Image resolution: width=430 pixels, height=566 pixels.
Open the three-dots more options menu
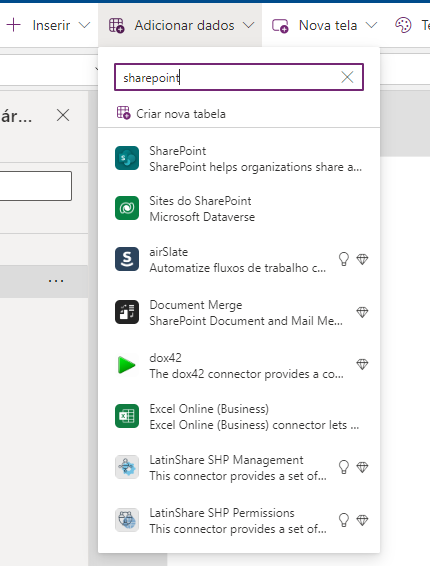56,281
